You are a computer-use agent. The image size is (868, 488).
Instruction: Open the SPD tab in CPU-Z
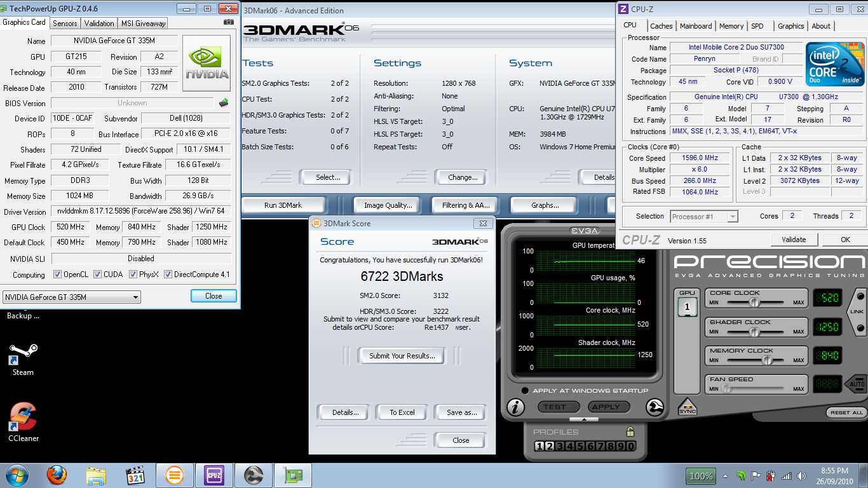(x=757, y=26)
